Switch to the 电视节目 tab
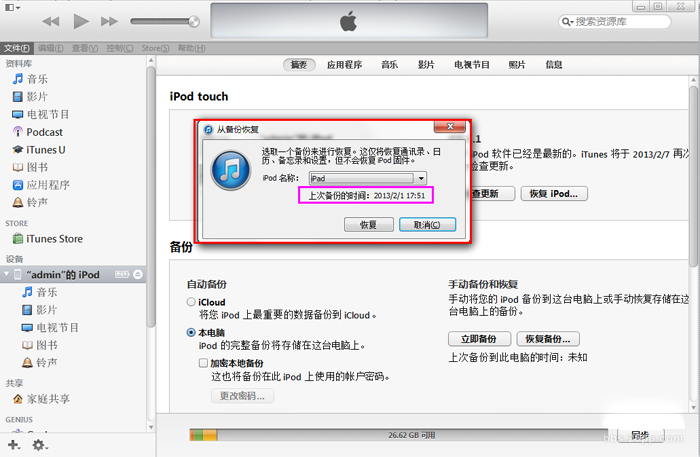Viewport: 700px width, 457px height. (472, 65)
